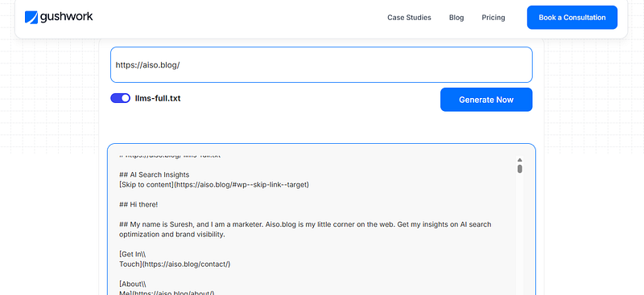
Task: Go to the Pricing page
Action: click(493, 18)
